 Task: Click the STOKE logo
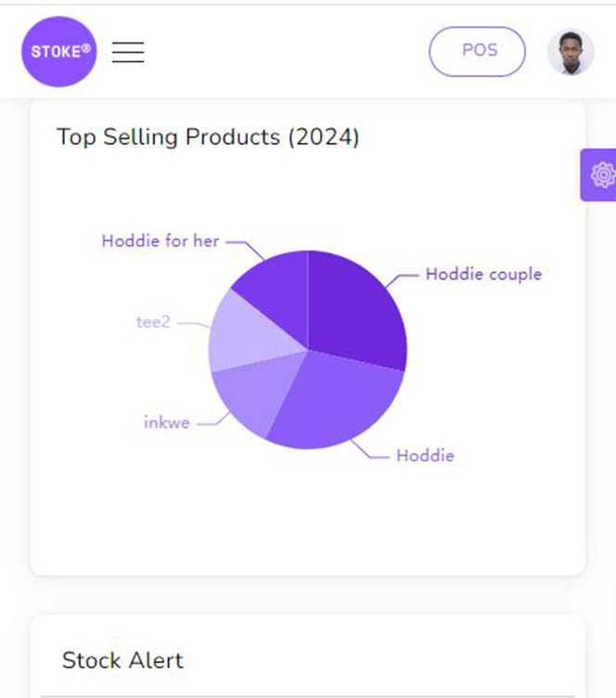coord(58,52)
